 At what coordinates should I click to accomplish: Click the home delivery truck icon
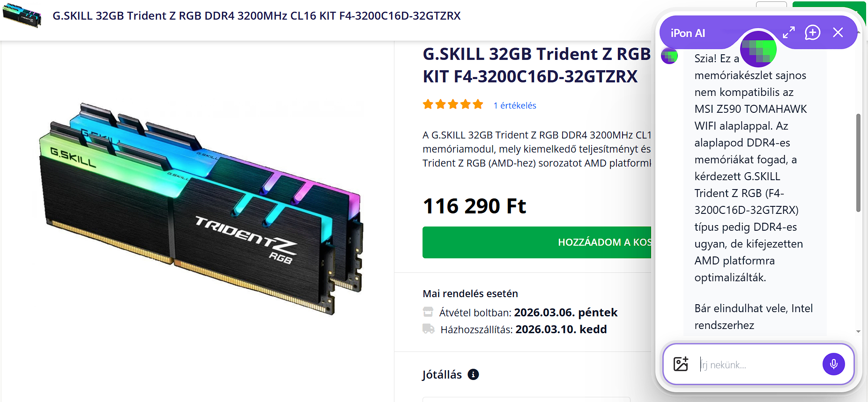pyautogui.click(x=429, y=329)
